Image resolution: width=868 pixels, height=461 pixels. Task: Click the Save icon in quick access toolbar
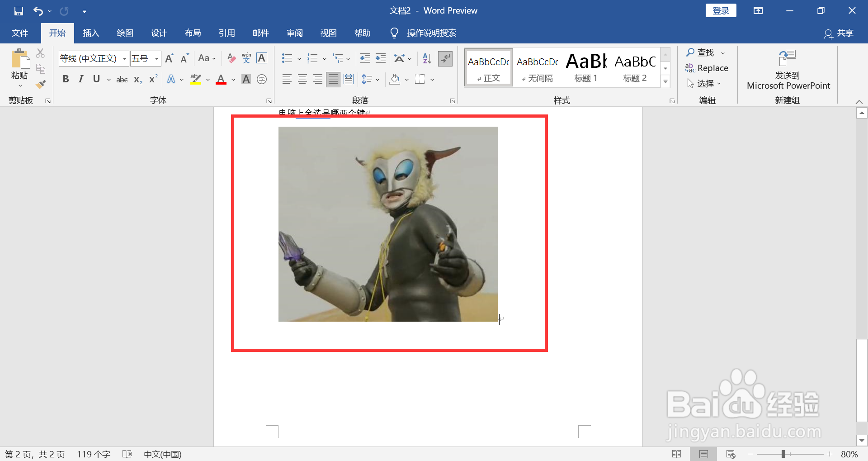(x=19, y=11)
